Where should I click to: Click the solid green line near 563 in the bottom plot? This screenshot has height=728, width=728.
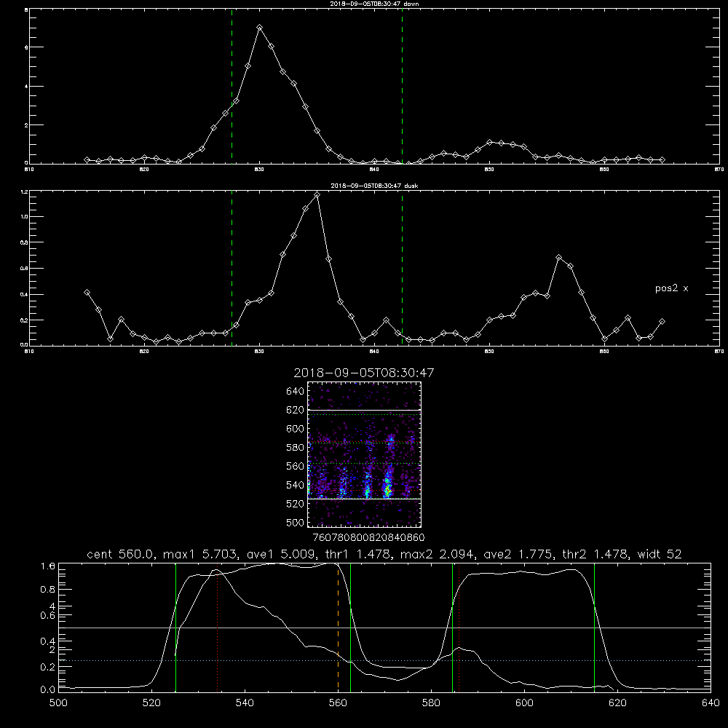(x=351, y=627)
